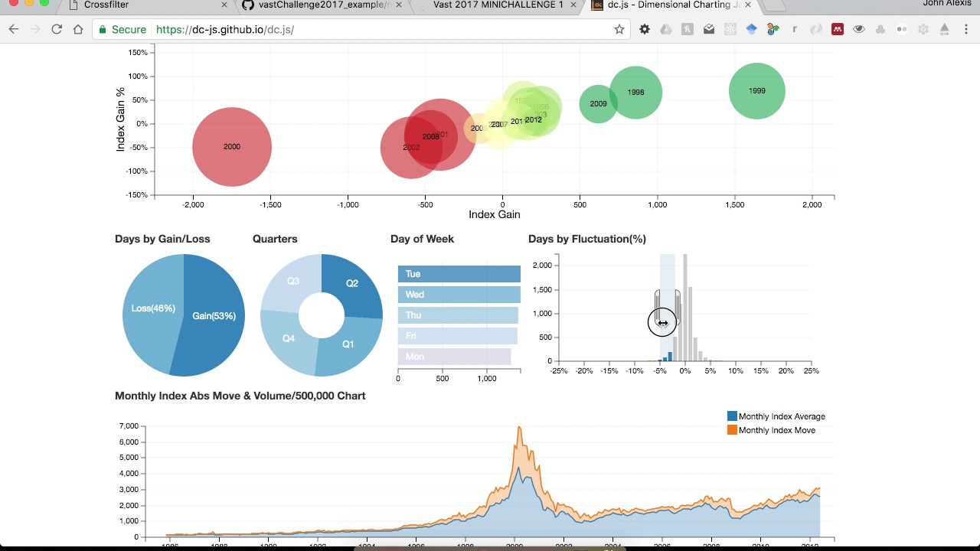Bookmark this page with the star icon
Viewport: 980px width, 551px height.
pos(619,29)
